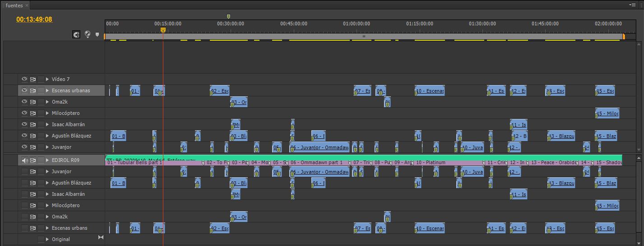Select 10 - Escenas clip in Escenas urbanas video track
Screen dimensions: 644x246
pyautogui.click(x=430, y=91)
